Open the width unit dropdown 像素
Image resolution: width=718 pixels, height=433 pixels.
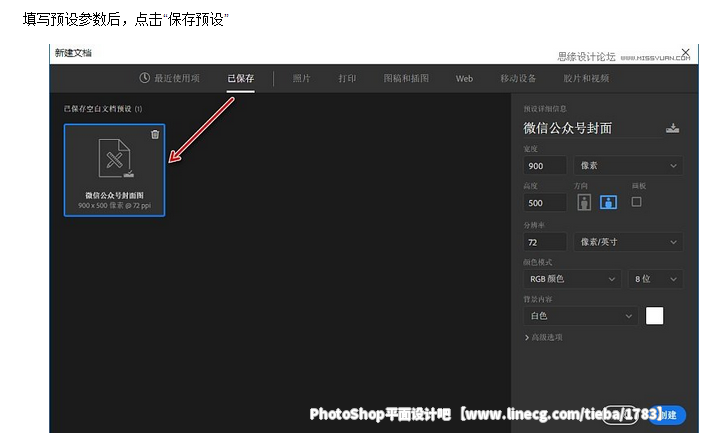click(628, 166)
